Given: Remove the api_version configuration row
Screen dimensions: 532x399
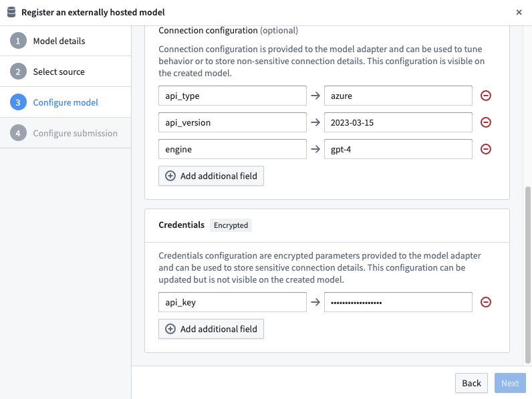Looking at the screenshot, I should click(485, 122).
